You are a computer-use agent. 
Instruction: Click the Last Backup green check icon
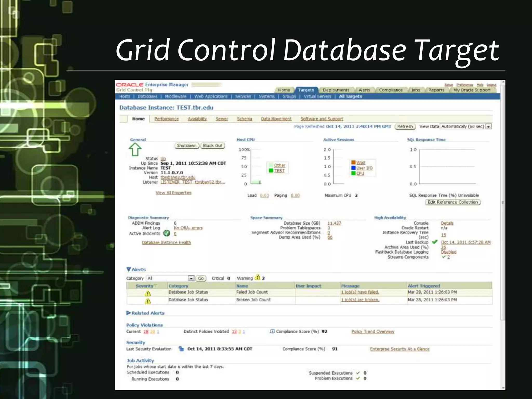435,242
